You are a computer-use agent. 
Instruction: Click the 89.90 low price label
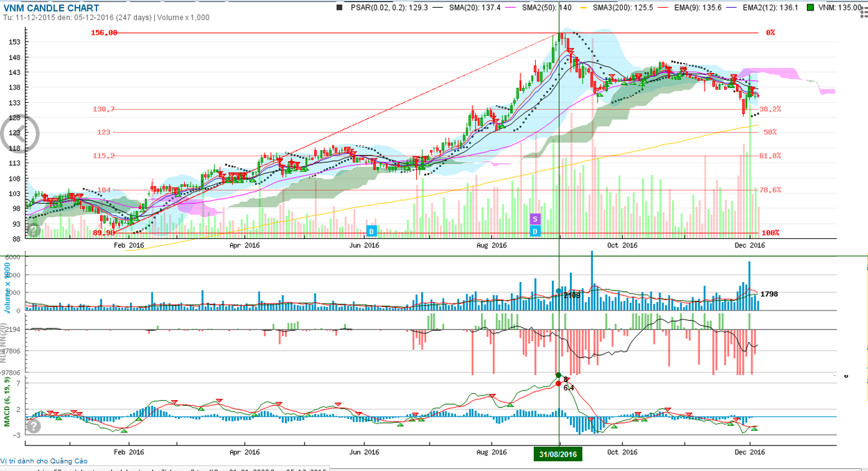104,233
